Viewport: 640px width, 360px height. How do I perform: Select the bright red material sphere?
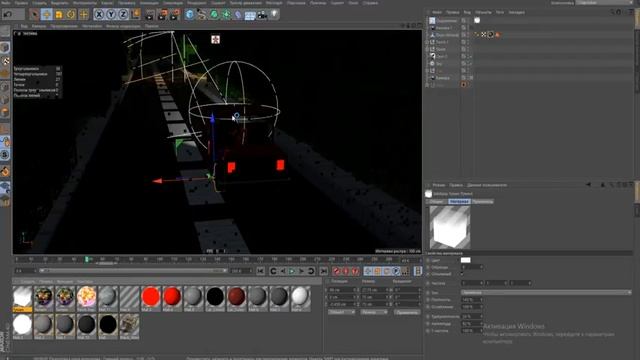click(151, 296)
